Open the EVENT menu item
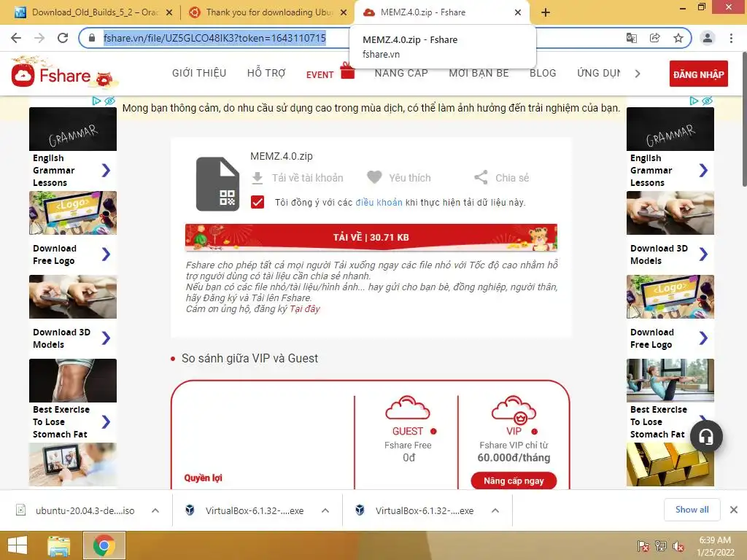The image size is (747, 560). coord(320,75)
